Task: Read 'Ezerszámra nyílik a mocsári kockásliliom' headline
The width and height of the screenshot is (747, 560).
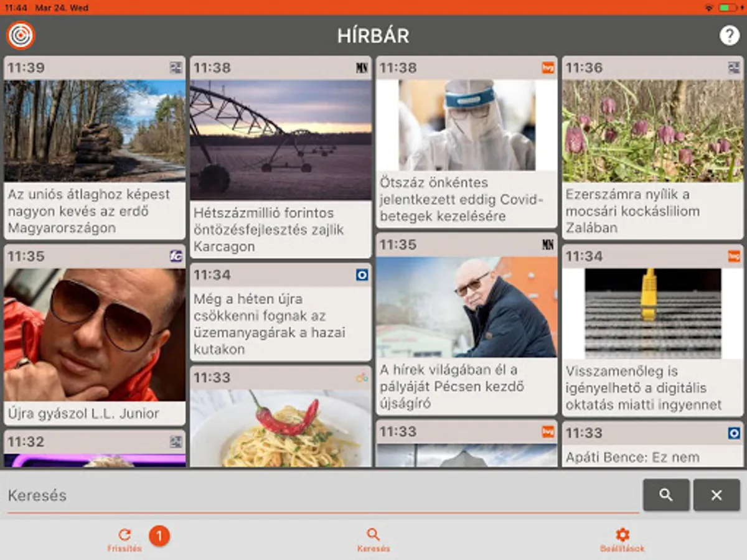Action: coord(632,211)
